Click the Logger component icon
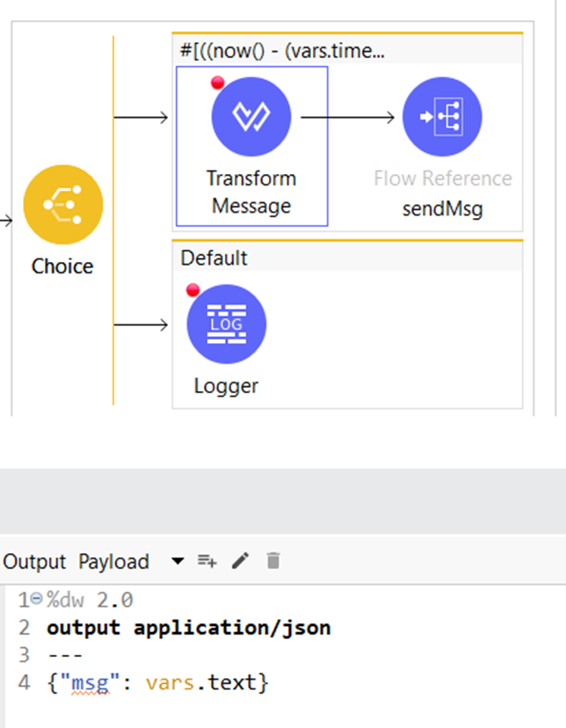This screenshot has height=728, width=566. pyautogui.click(x=226, y=324)
